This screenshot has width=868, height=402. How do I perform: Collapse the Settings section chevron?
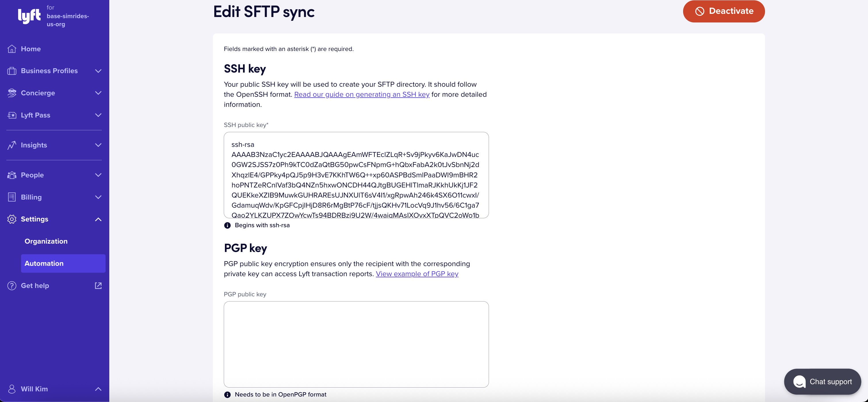coord(98,219)
